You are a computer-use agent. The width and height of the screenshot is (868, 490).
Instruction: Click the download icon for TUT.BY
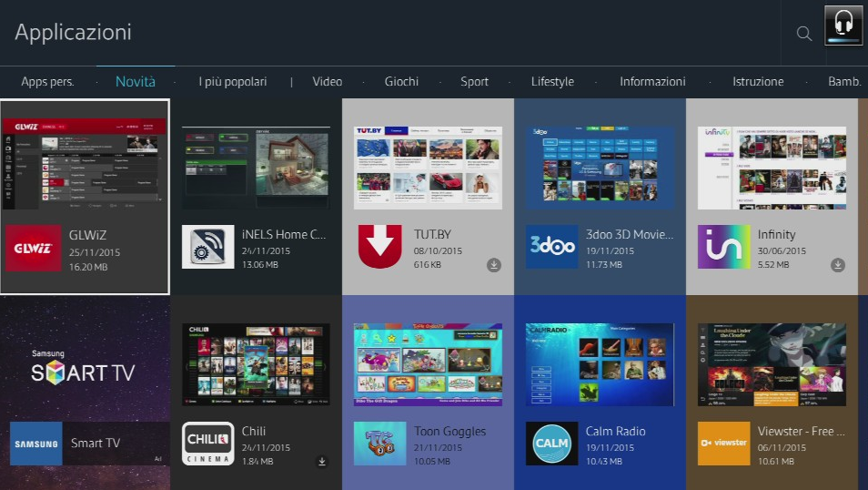(x=494, y=265)
